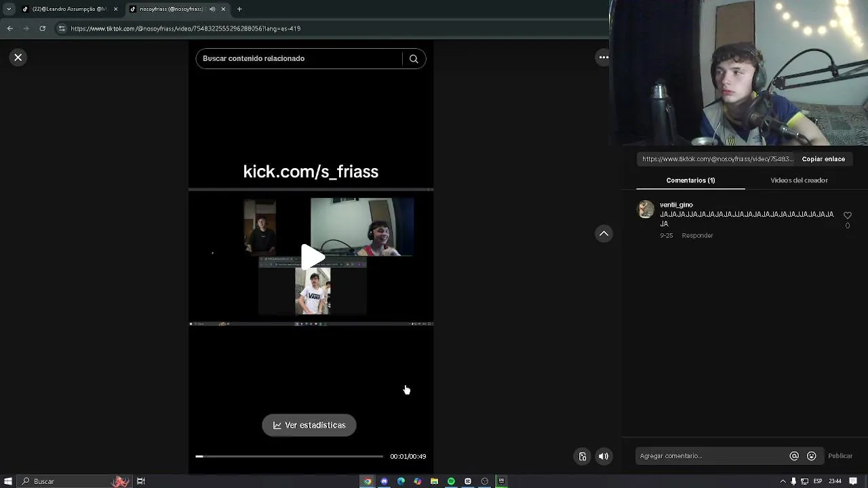Click the tiktok.com link text beside Copiar enlace
This screenshot has height=488, width=868.
point(717,159)
